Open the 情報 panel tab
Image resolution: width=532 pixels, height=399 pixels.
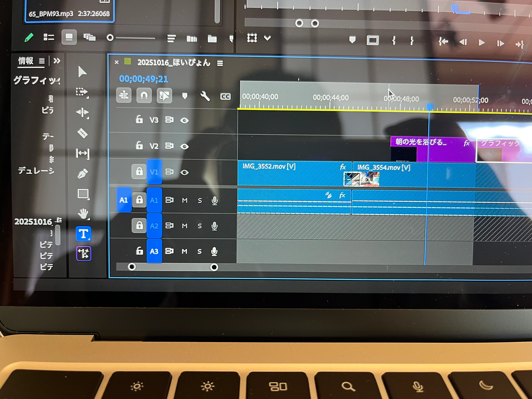26,61
